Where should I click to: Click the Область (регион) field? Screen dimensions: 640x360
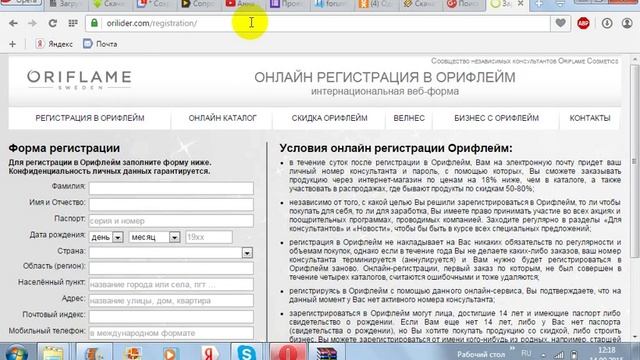point(171,268)
